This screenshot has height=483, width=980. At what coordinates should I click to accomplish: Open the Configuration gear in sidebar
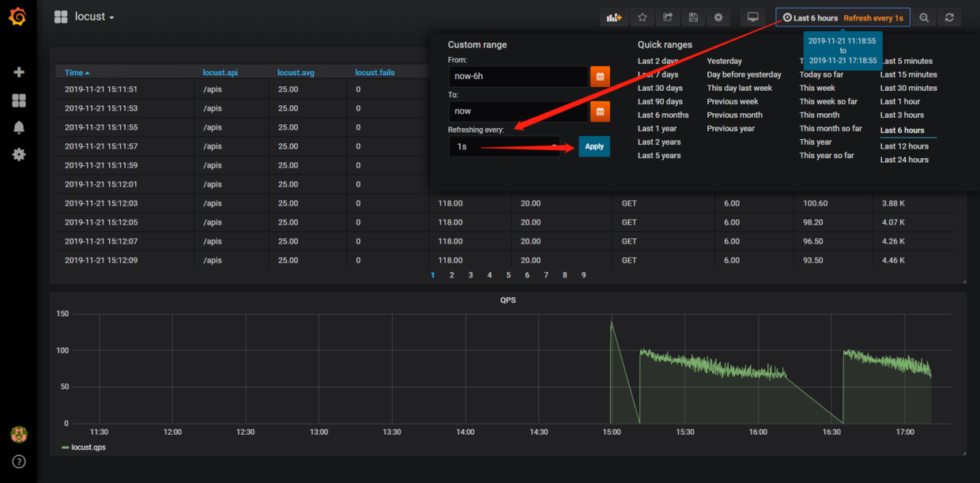click(x=19, y=154)
